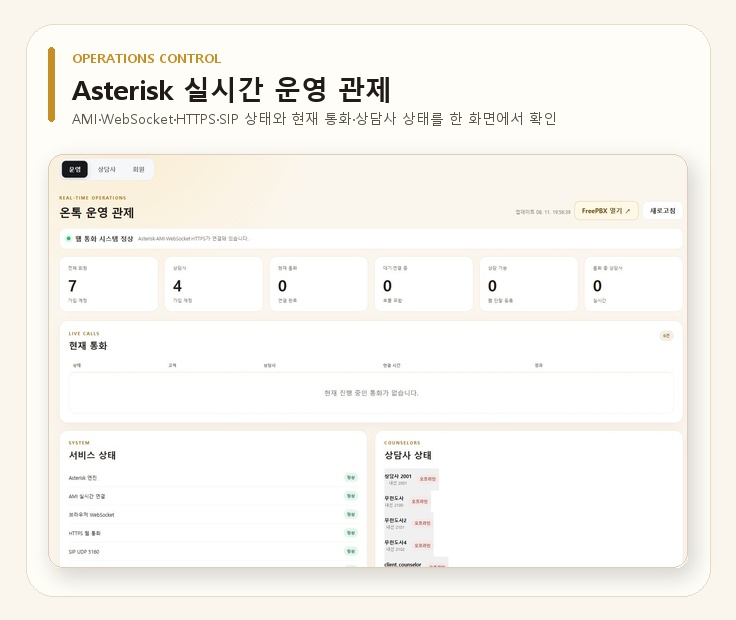Viewport: 736px width, 620px height.
Task: Select the 회원 tab
Action: coord(138,169)
